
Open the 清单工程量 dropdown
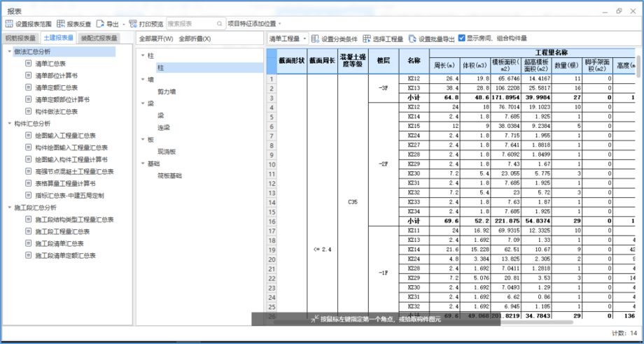click(288, 38)
